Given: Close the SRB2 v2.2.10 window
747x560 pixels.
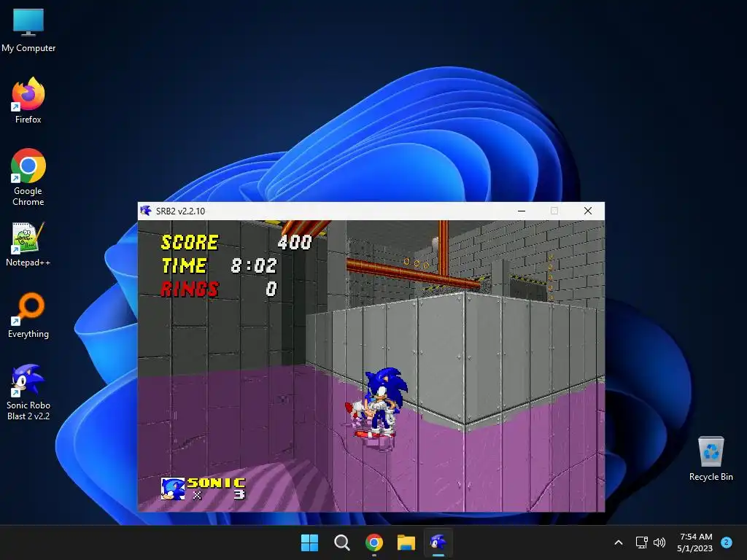Looking at the screenshot, I should [588, 211].
